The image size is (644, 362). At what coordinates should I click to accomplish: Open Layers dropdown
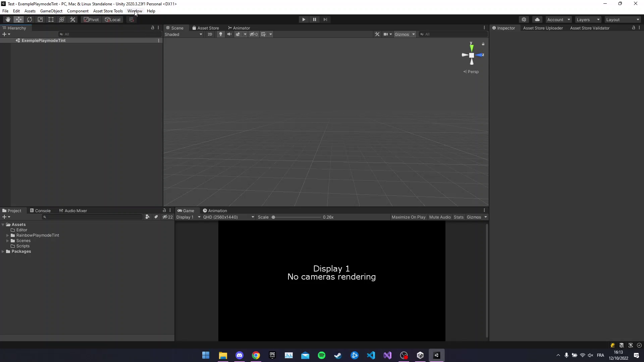pyautogui.click(x=588, y=19)
